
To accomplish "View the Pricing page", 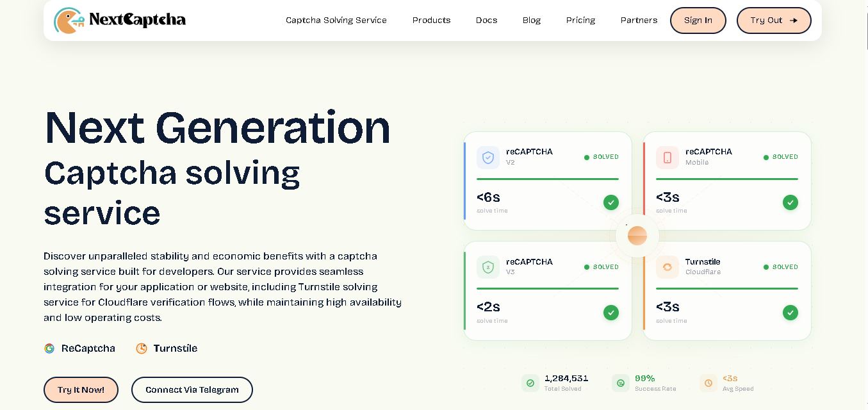I will [580, 20].
